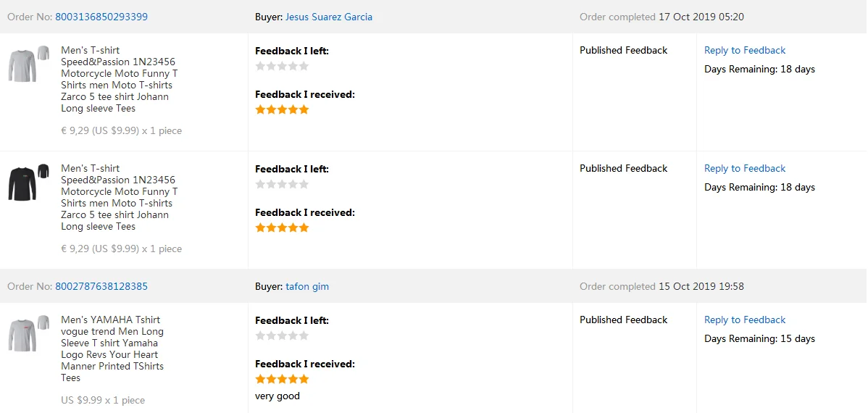Screen dimensions: 868x413
Task: Open large black long sleeve T-shirt thumbnail
Action: tap(22, 183)
